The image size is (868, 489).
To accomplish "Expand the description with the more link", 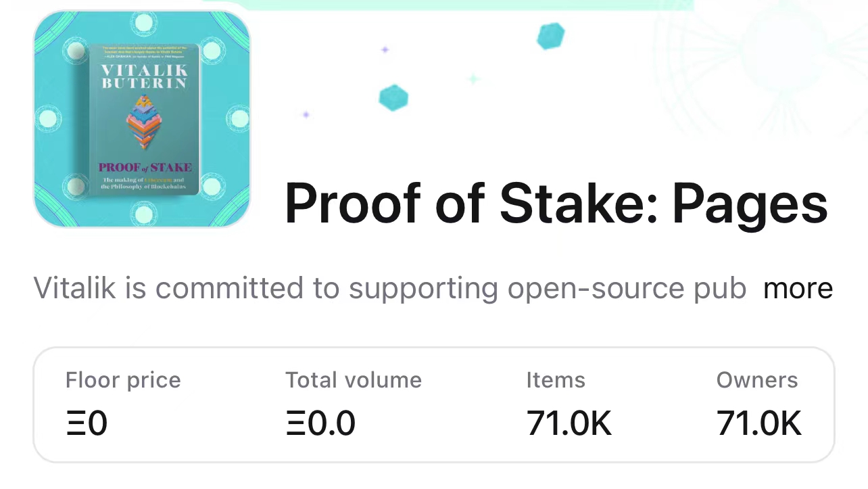I will tap(798, 289).
